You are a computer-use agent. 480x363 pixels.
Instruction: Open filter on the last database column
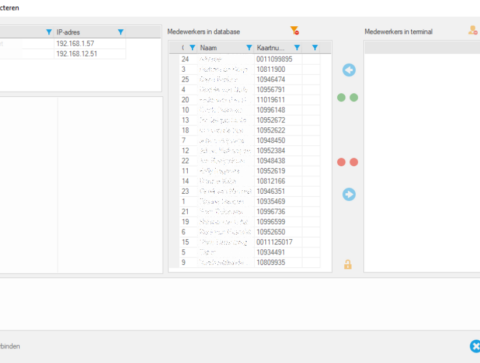[x=315, y=48]
